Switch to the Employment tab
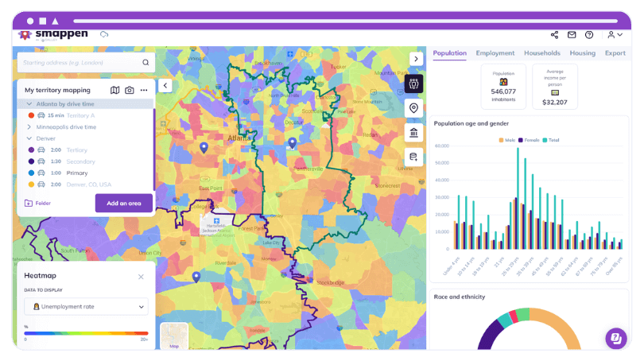 coord(495,53)
